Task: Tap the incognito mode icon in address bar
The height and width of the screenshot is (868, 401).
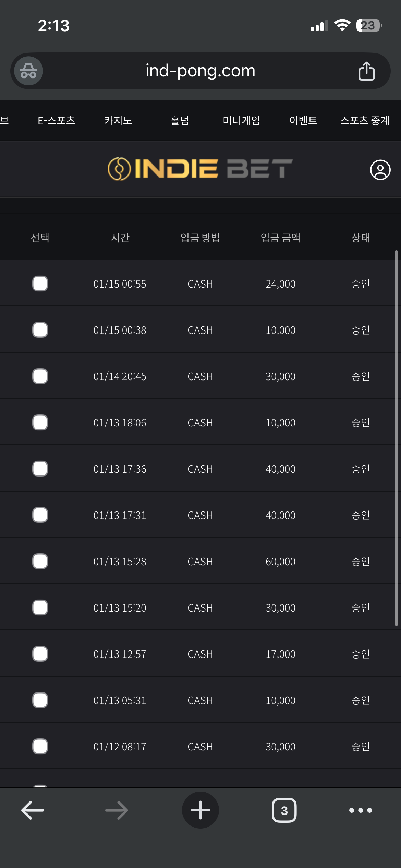Action: coord(28,71)
